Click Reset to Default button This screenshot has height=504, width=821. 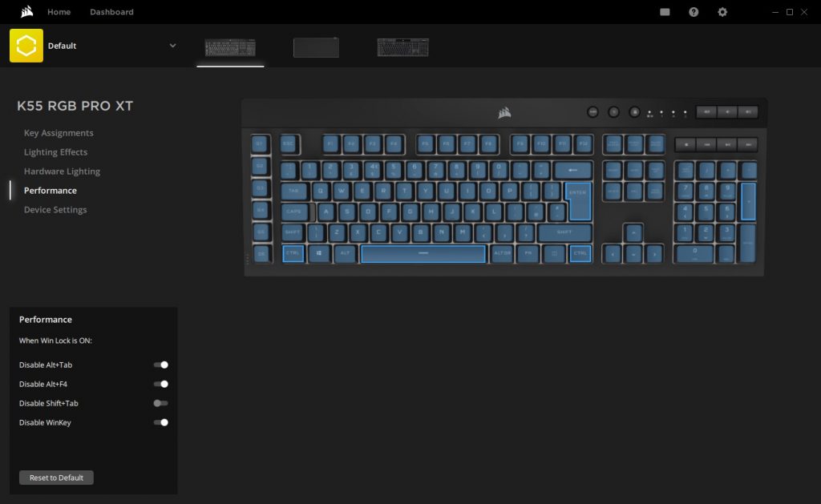coord(57,478)
